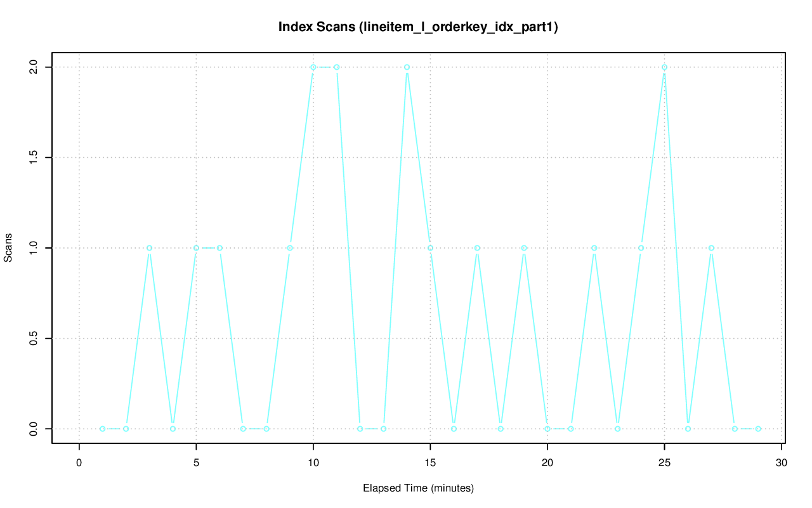Click the data point at minute 17
The width and height of the screenshot is (812, 508).
477,248
